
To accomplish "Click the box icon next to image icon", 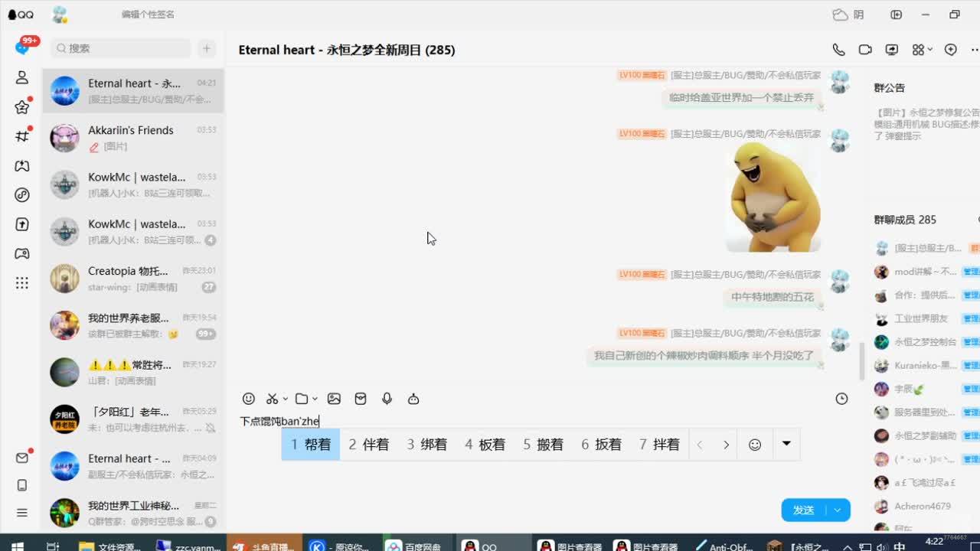I will [x=361, y=399].
